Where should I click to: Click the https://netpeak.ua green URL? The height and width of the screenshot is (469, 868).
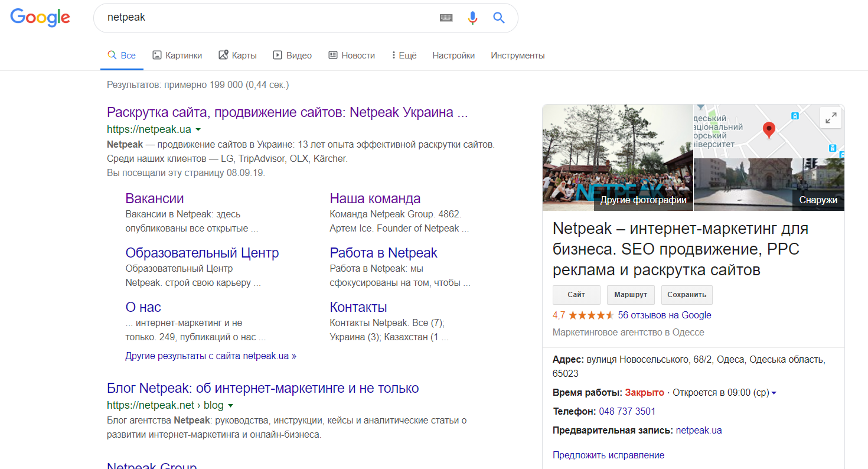(149, 129)
